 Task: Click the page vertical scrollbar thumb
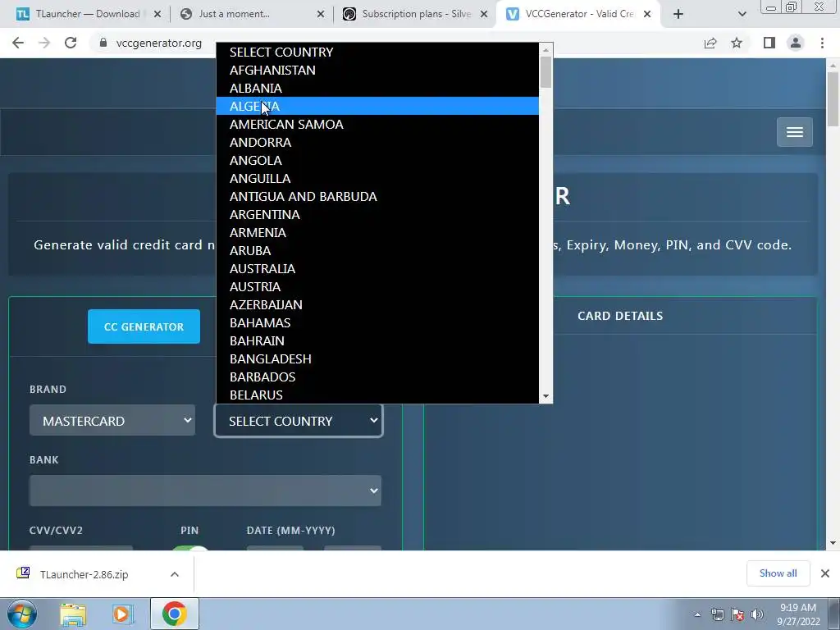tap(833, 99)
